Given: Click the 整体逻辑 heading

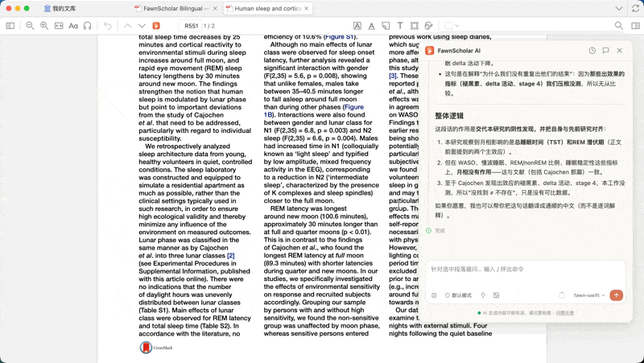Looking at the screenshot, I should coord(449,116).
